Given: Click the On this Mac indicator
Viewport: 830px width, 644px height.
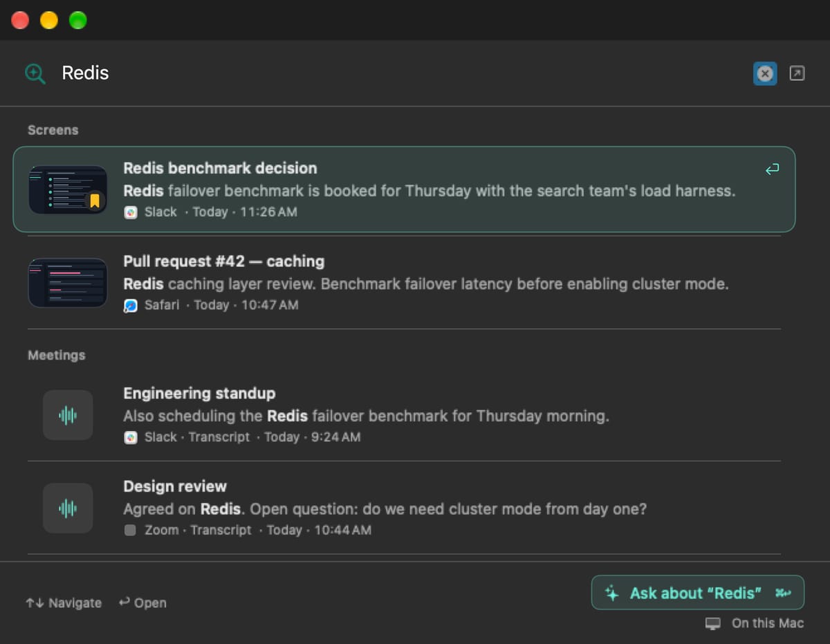Looking at the screenshot, I should (755, 623).
